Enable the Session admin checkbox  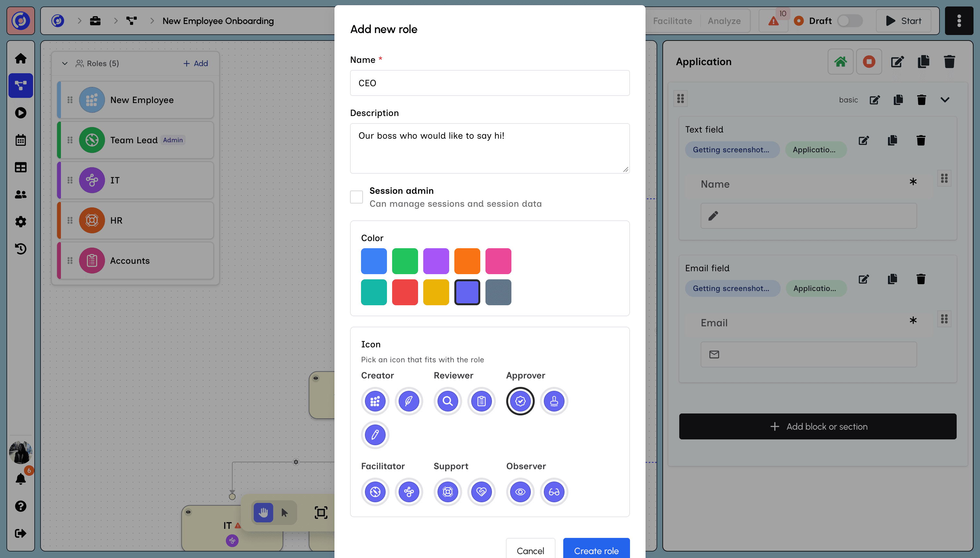click(356, 197)
